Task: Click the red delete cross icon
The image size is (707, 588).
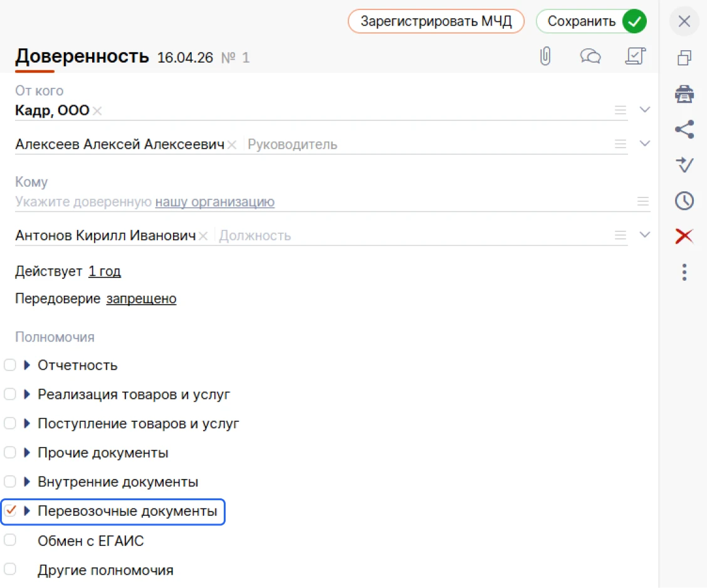Action: (x=684, y=236)
